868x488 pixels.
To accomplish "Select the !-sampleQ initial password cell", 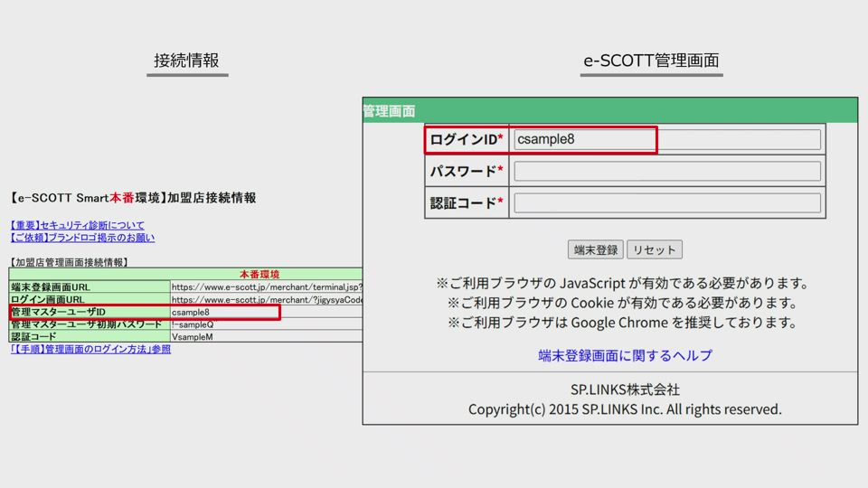I will (x=266, y=324).
